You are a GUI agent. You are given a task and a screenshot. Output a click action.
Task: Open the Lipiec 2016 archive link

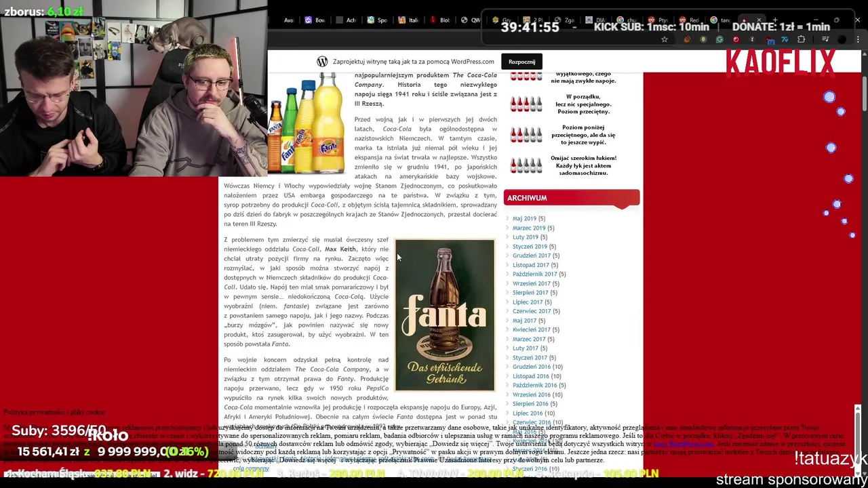point(528,413)
